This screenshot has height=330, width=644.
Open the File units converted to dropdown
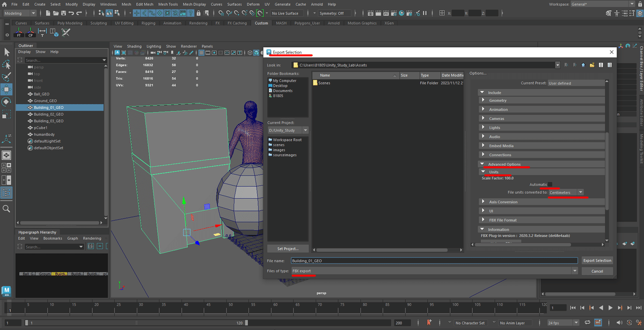[566, 192]
